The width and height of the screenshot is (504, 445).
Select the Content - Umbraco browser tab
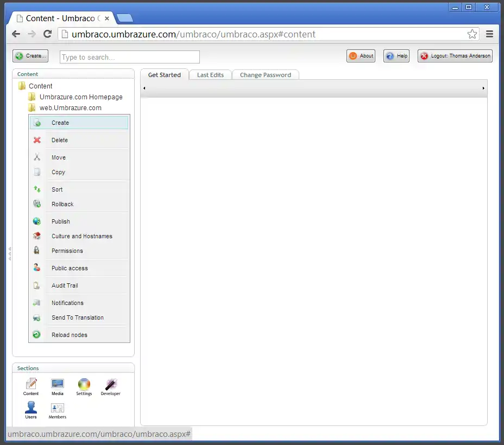[60, 18]
